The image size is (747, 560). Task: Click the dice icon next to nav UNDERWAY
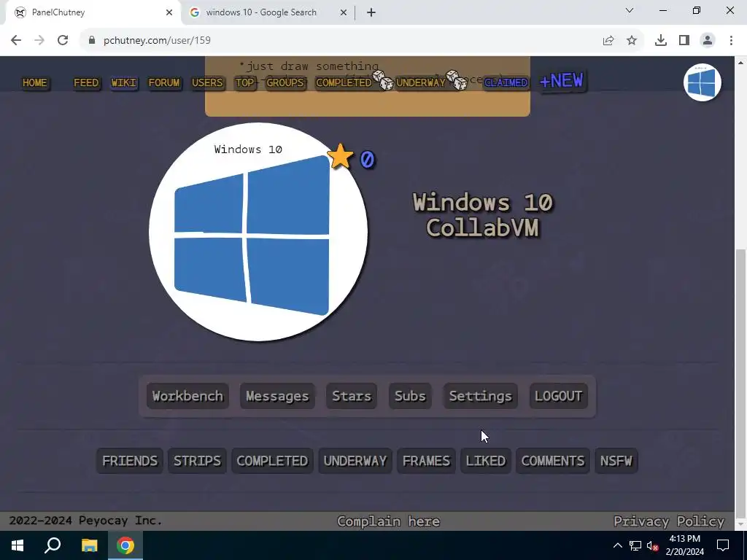(457, 80)
